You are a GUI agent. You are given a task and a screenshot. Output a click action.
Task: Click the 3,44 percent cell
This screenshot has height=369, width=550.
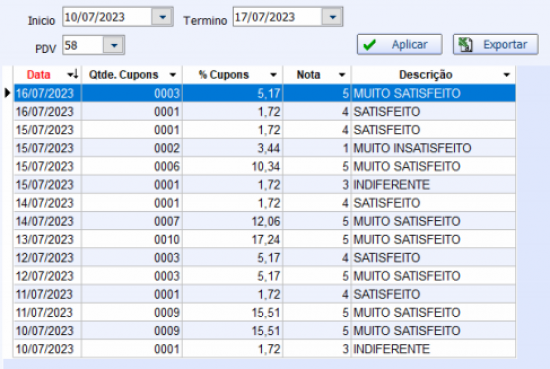[233, 148]
